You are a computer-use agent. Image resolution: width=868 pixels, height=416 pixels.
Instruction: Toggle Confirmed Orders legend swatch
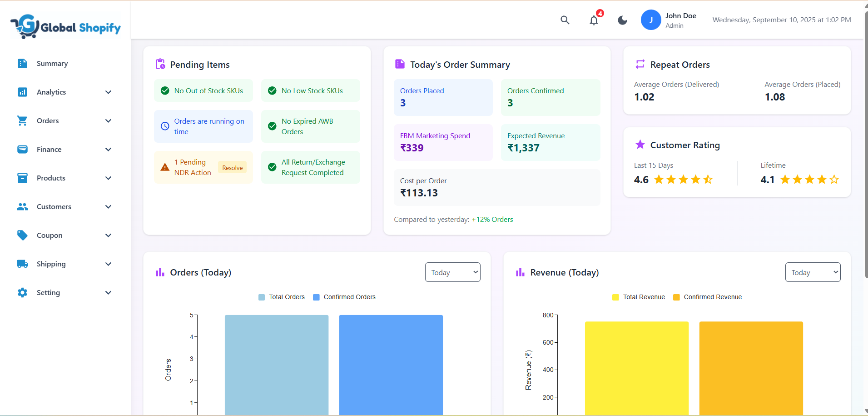(316, 297)
